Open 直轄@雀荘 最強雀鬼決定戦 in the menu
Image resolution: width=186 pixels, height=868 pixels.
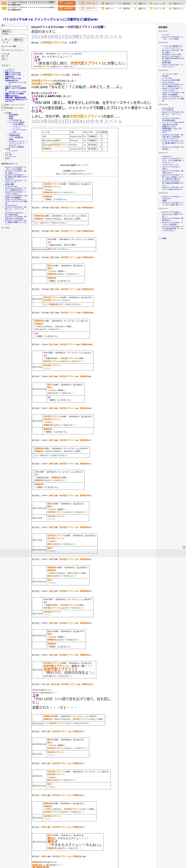(x=15, y=98)
